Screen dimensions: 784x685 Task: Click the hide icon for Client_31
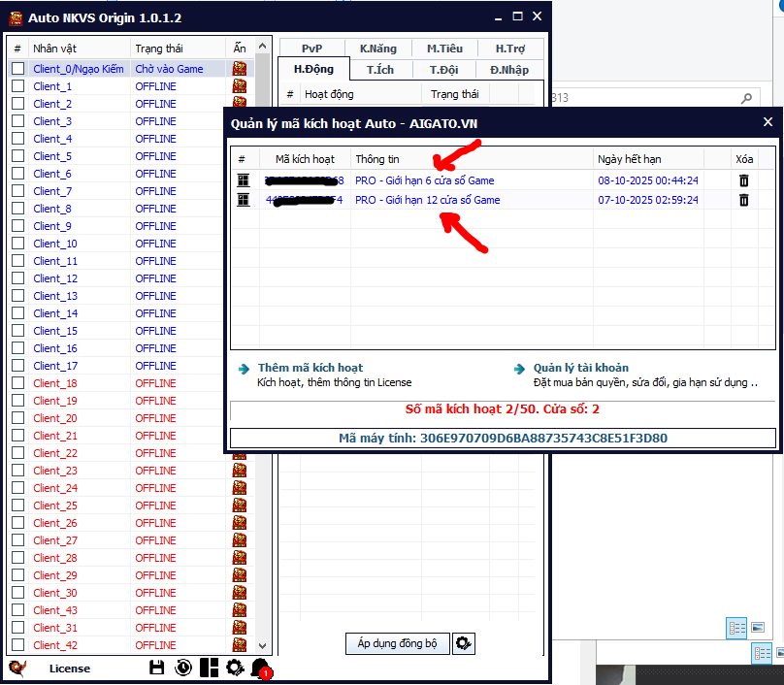pos(240,628)
